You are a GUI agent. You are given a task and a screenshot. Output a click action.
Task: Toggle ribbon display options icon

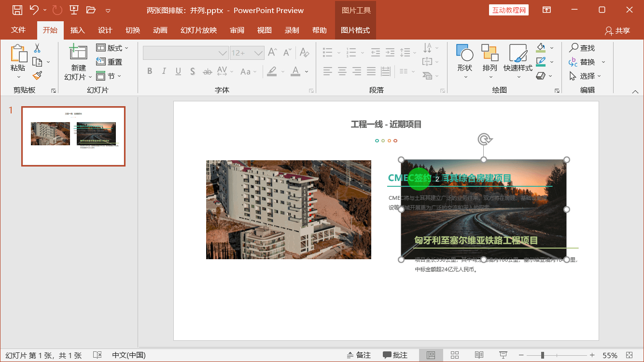[x=546, y=10]
